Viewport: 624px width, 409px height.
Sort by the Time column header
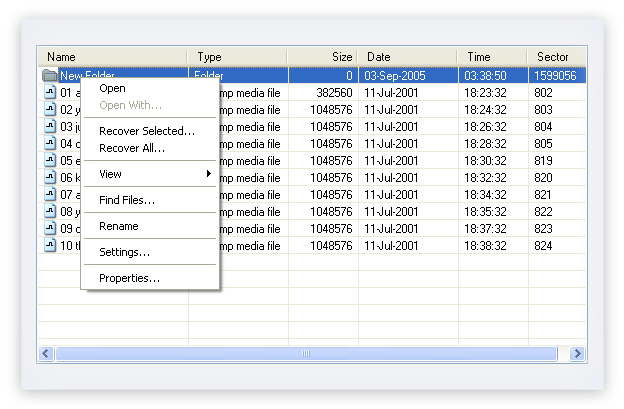coord(492,57)
